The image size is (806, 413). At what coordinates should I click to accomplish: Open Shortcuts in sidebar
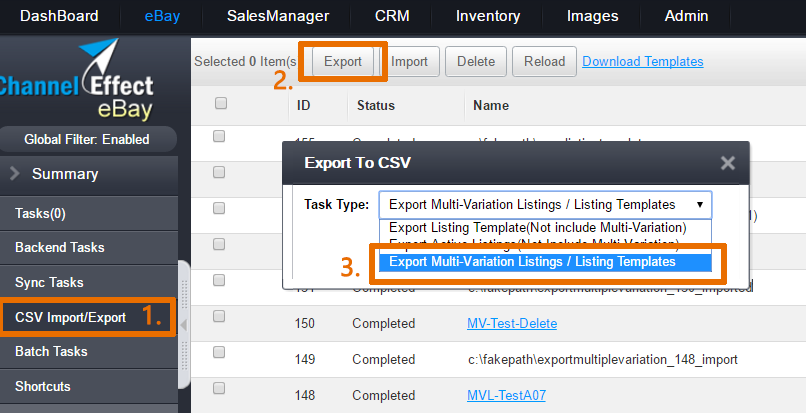click(x=88, y=386)
